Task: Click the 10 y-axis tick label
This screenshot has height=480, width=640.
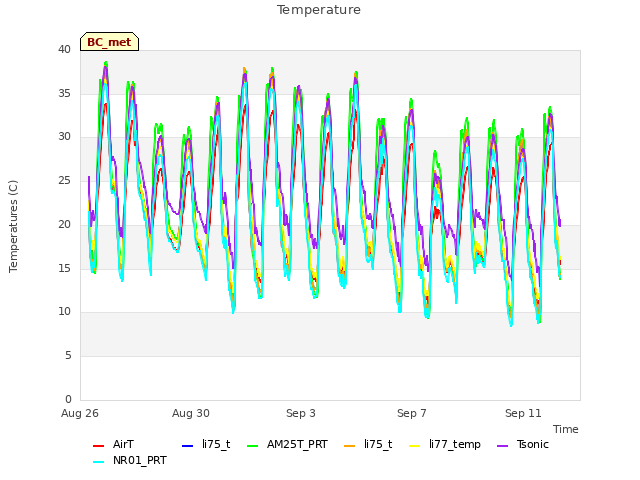Action: pos(64,312)
